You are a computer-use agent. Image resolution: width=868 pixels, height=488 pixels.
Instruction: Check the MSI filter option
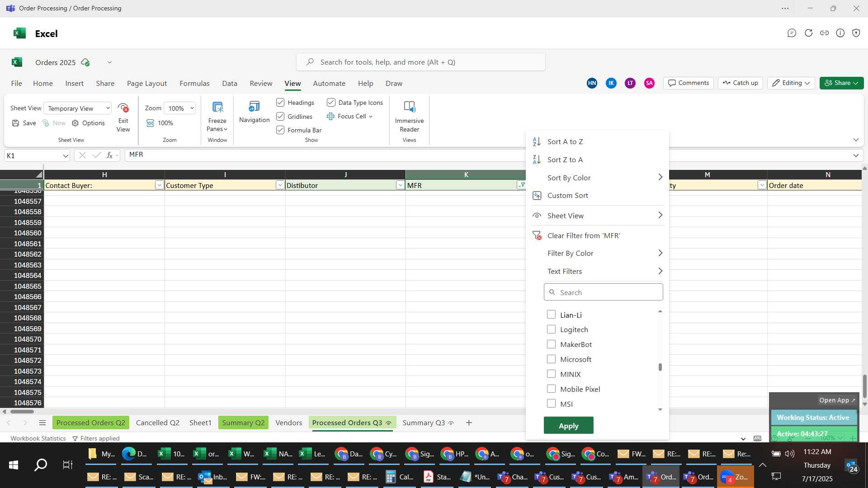coord(551,404)
